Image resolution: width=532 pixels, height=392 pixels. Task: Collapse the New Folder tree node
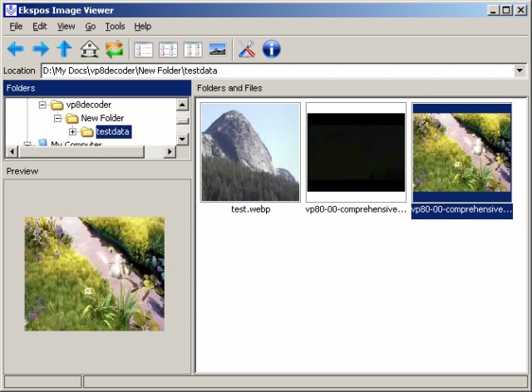[58, 118]
